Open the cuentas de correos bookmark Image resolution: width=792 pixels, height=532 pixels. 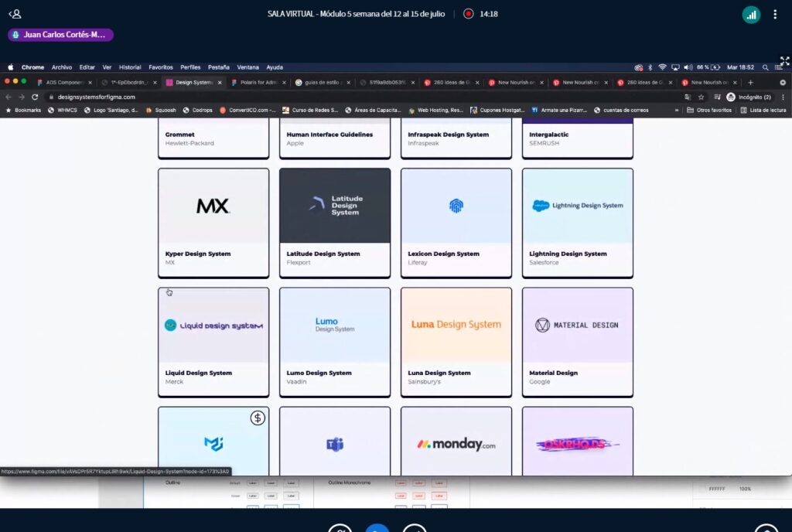621,110
